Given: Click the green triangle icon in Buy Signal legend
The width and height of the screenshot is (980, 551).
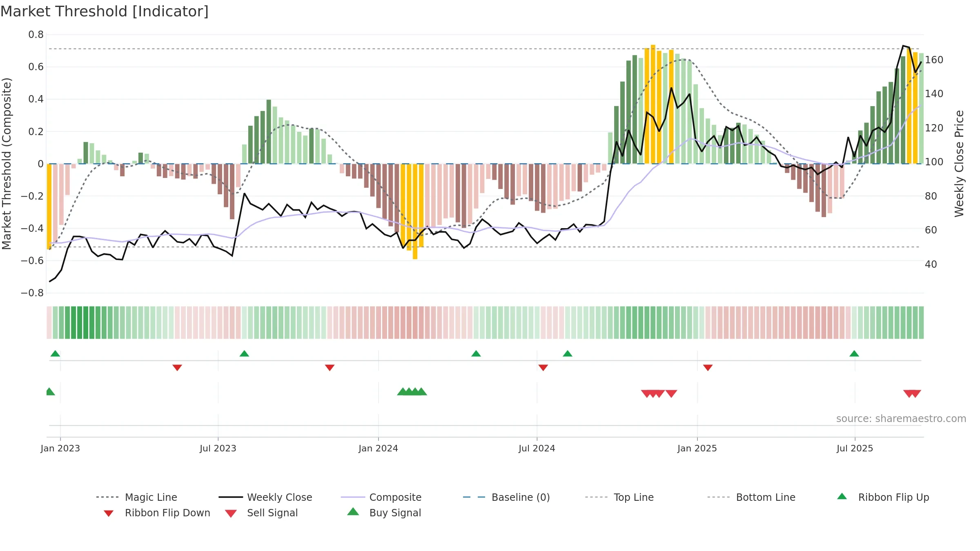Looking at the screenshot, I should 353,511.
